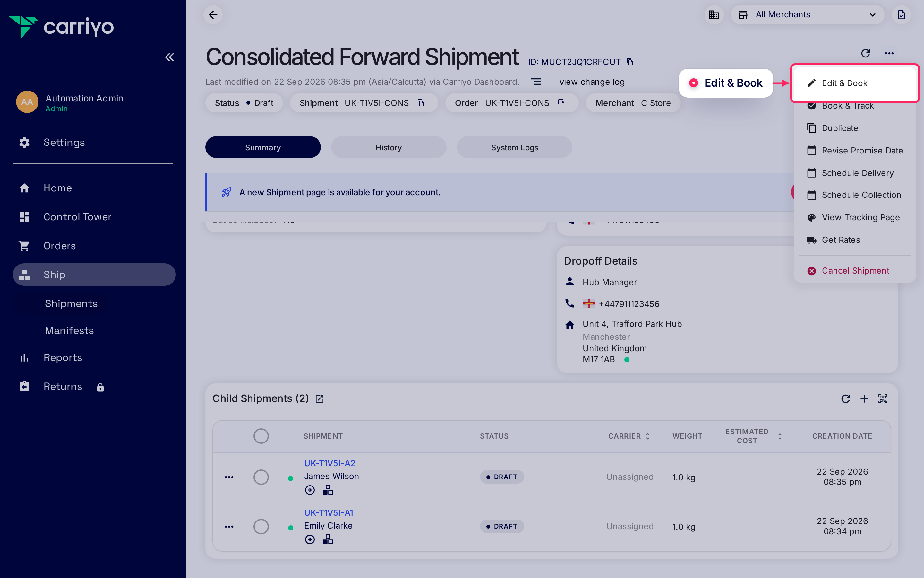Open Control Tower in sidebar
The width and height of the screenshot is (924, 578).
(77, 217)
